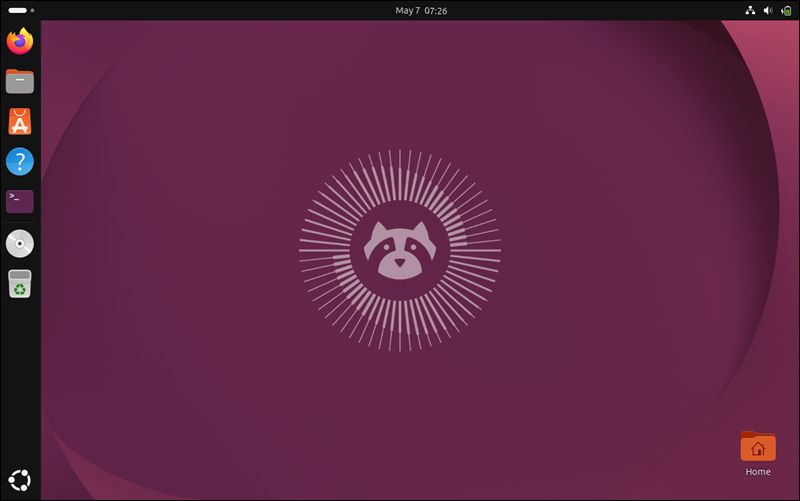The image size is (800, 501).
Task: Show Applications via the Ubuntu logo button
Action: click(x=20, y=480)
